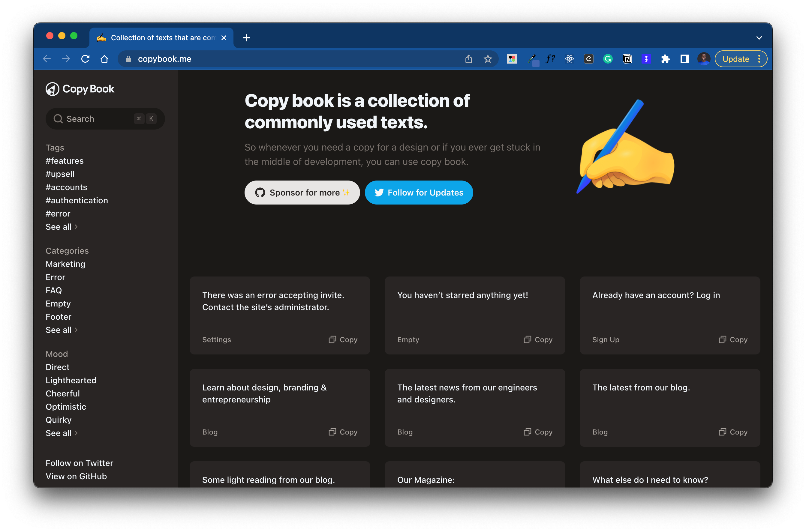Click the Copy Book logo
Image resolution: width=806 pixels, height=532 pixels.
coord(80,89)
